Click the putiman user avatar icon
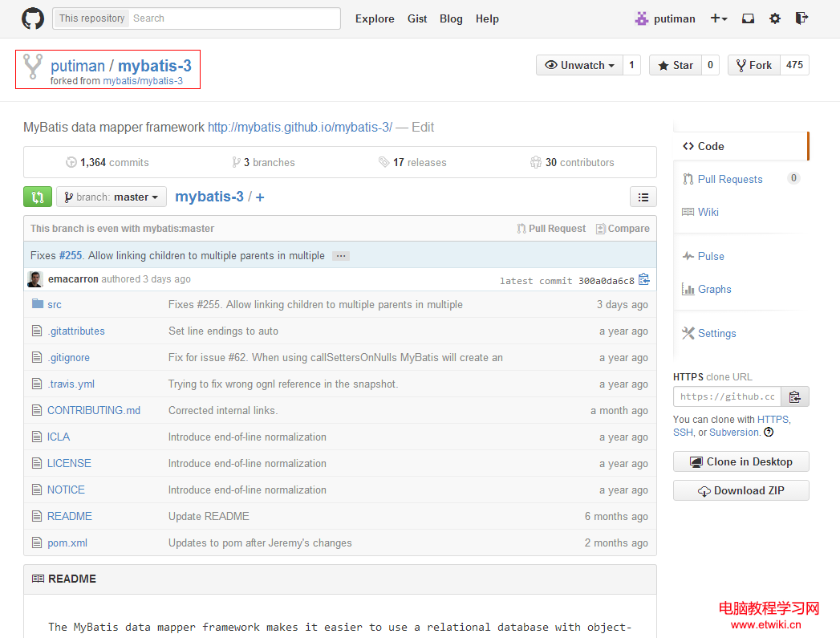The width and height of the screenshot is (840, 638). pos(641,18)
